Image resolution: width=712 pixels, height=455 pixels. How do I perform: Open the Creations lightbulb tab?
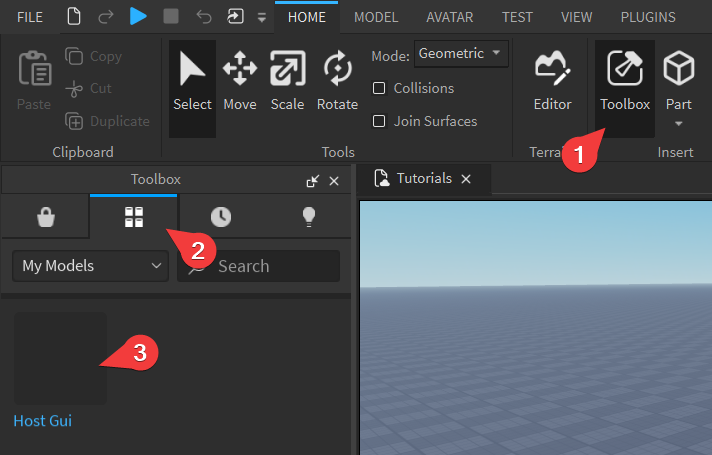308,218
